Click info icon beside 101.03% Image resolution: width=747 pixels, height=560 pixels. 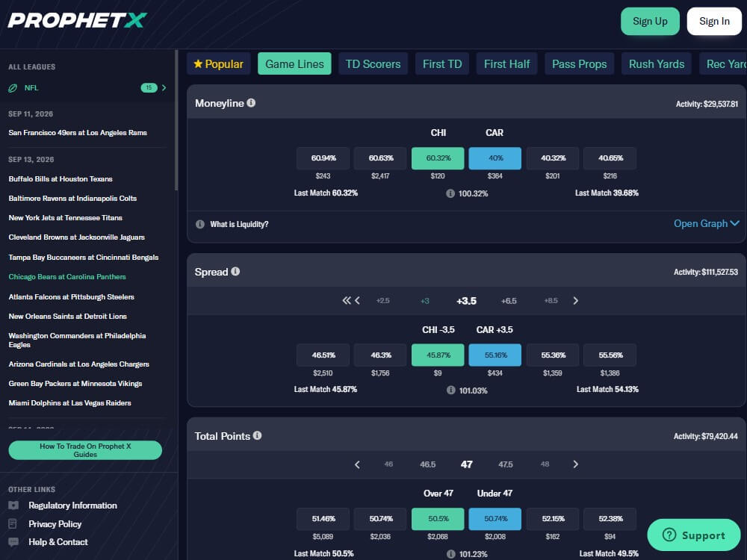[450, 391]
